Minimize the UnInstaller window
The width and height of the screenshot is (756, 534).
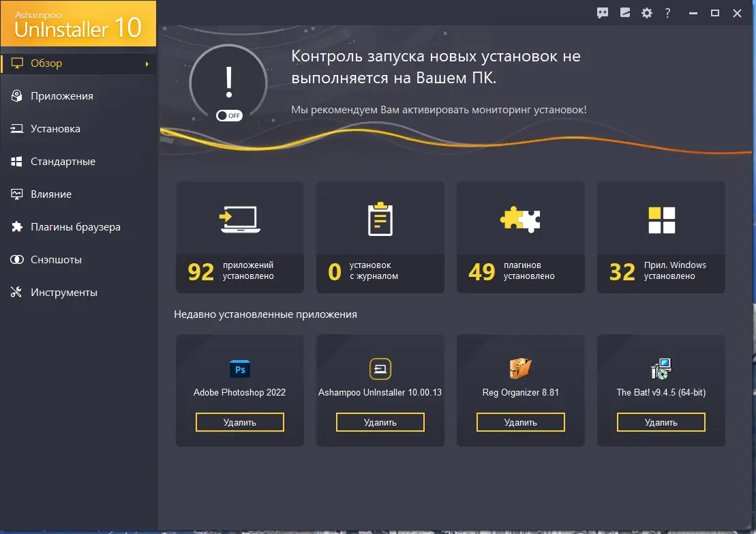tap(693, 14)
